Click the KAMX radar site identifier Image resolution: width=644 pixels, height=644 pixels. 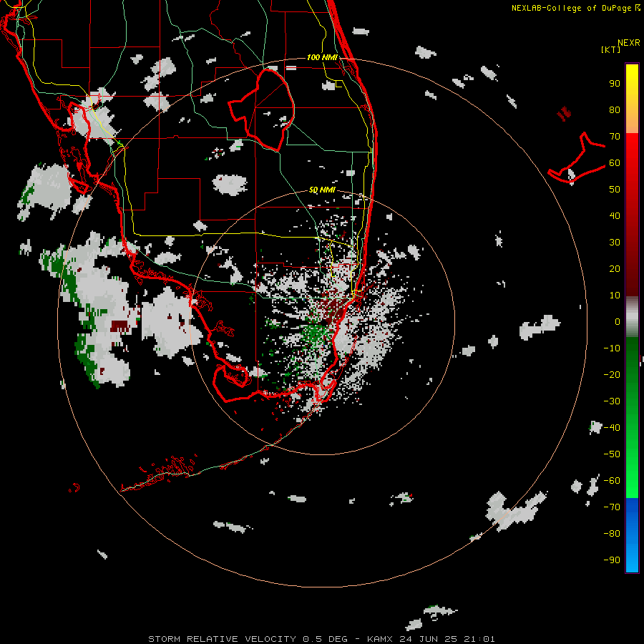tap(380, 639)
